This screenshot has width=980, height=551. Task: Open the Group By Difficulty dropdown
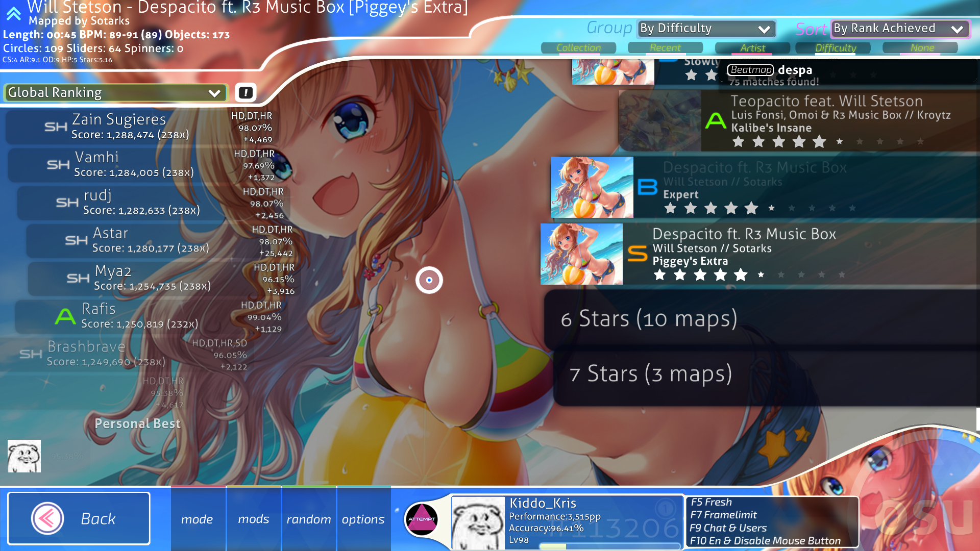tap(706, 29)
